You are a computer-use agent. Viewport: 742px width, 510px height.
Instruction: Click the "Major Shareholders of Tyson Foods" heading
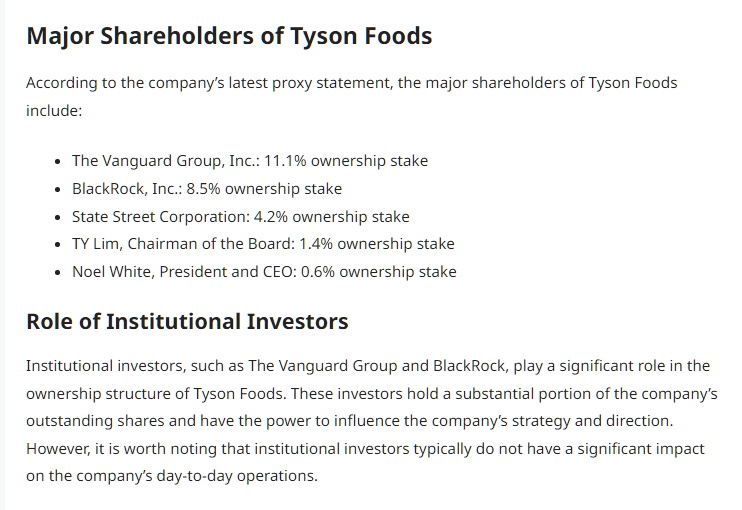point(229,37)
